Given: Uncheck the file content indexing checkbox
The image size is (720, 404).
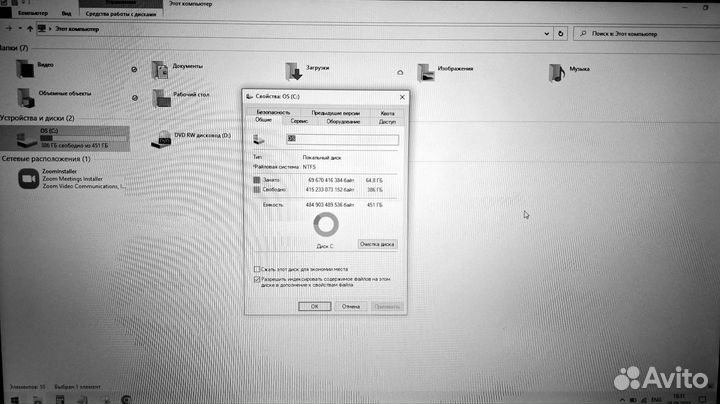Looking at the screenshot, I should point(257,279).
